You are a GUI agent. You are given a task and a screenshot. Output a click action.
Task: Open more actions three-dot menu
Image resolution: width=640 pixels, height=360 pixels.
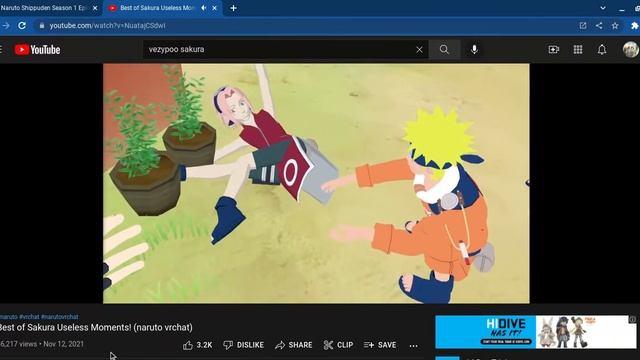click(x=413, y=346)
